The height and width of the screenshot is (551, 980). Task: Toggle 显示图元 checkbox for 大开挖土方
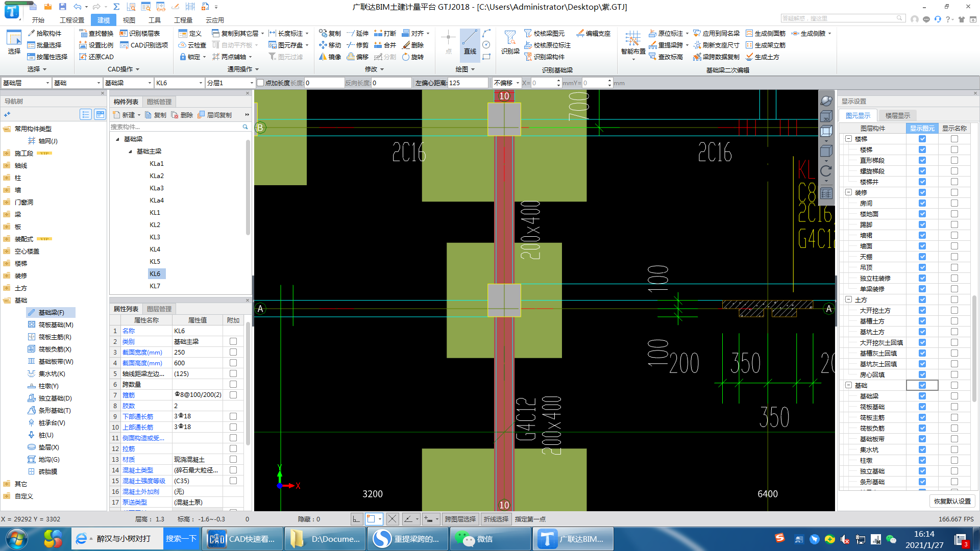click(922, 310)
